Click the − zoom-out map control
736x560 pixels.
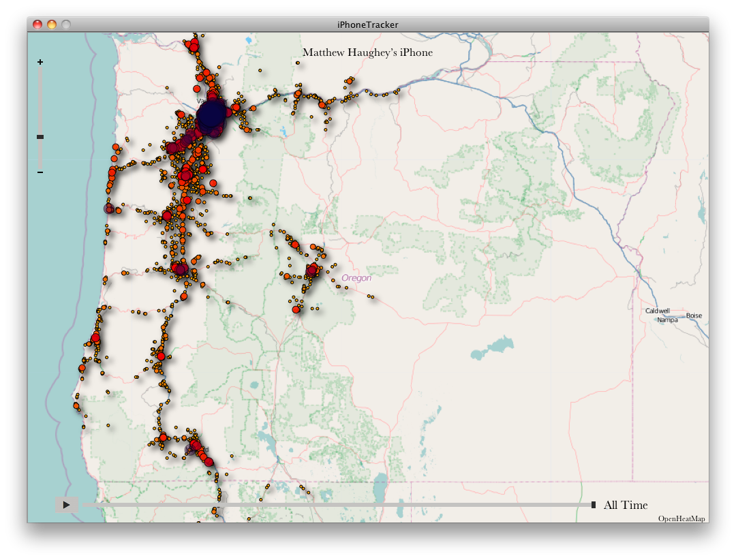coord(40,172)
